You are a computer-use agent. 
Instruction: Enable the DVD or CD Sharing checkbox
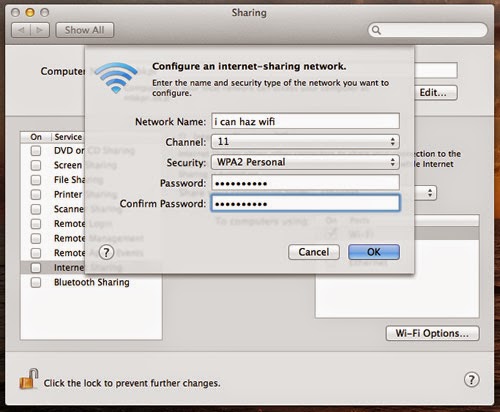point(36,151)
